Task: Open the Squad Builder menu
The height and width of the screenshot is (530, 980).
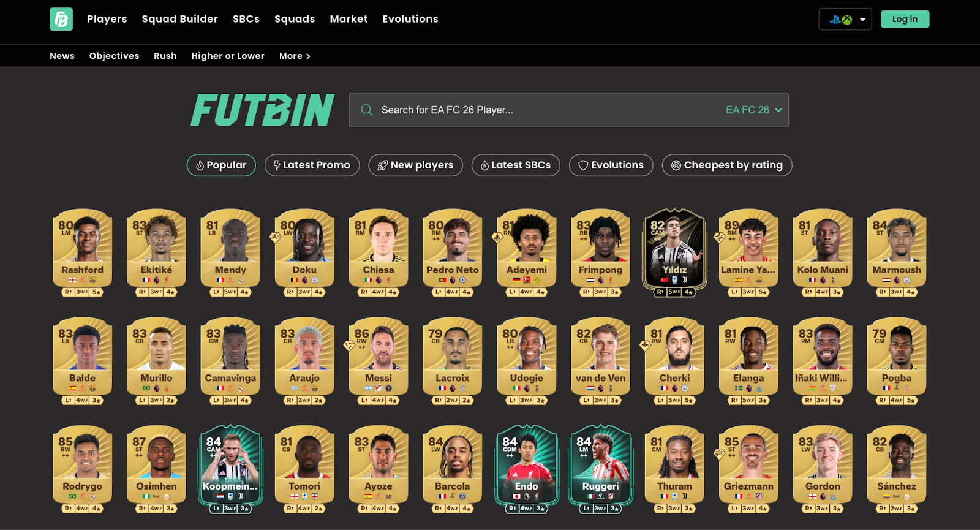Action: pos(179,19)
